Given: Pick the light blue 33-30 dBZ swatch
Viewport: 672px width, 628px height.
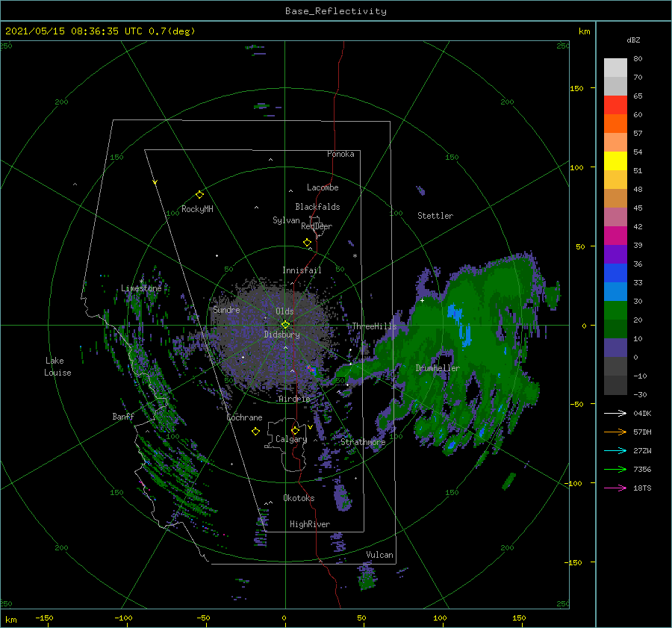Looking at the screenshot, I should (615, 292).
